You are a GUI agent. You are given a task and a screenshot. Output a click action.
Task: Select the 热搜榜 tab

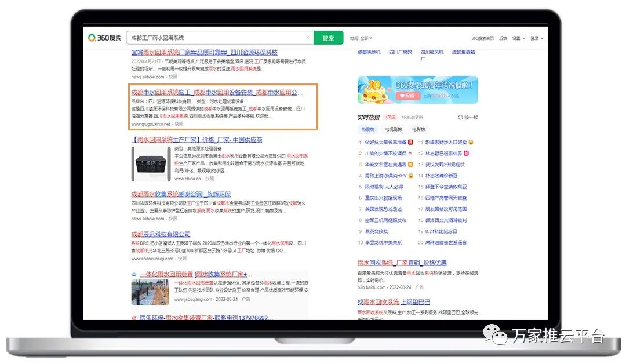pyautogui.click(x=368, y=129)
